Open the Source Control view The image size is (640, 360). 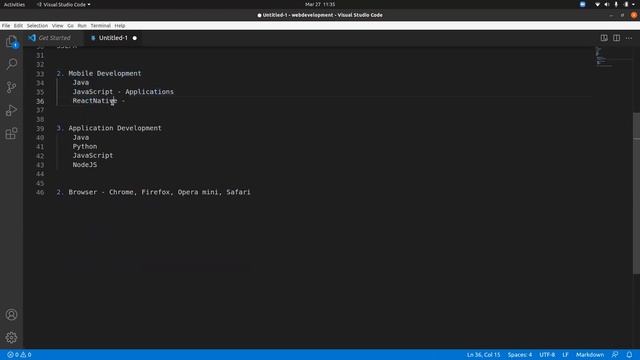click(x=11, y=87)
